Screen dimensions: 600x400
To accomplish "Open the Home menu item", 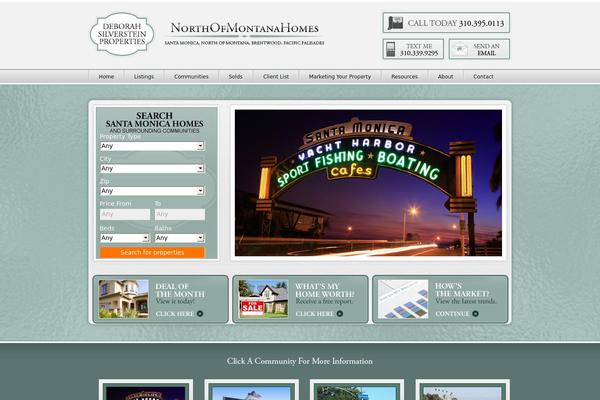I will [x=106, y=77].
